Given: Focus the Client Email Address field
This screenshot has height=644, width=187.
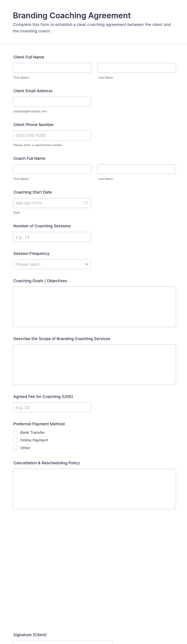Looking at the screenshot, I should (52, 102).
